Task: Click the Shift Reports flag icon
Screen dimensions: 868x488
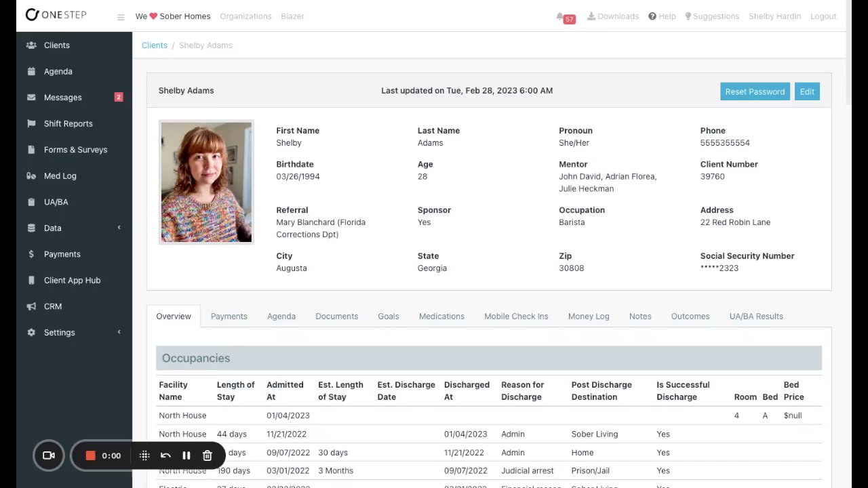Action: 31,124
